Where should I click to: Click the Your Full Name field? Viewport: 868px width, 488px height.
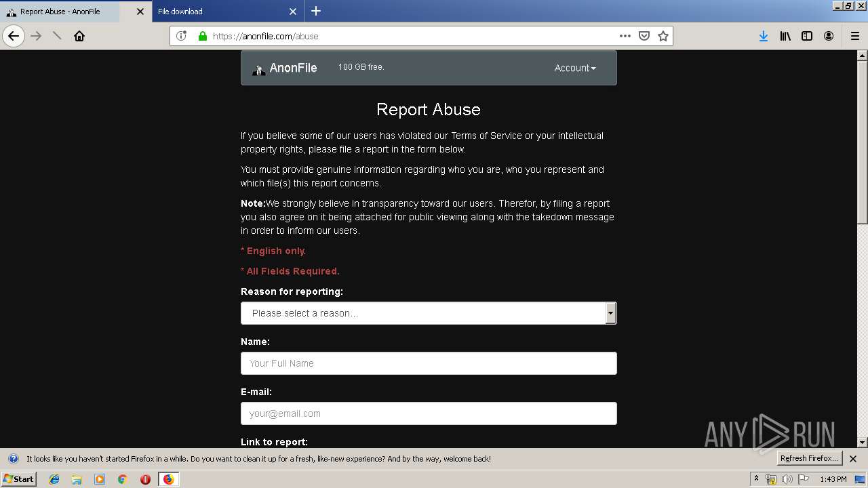429,363
